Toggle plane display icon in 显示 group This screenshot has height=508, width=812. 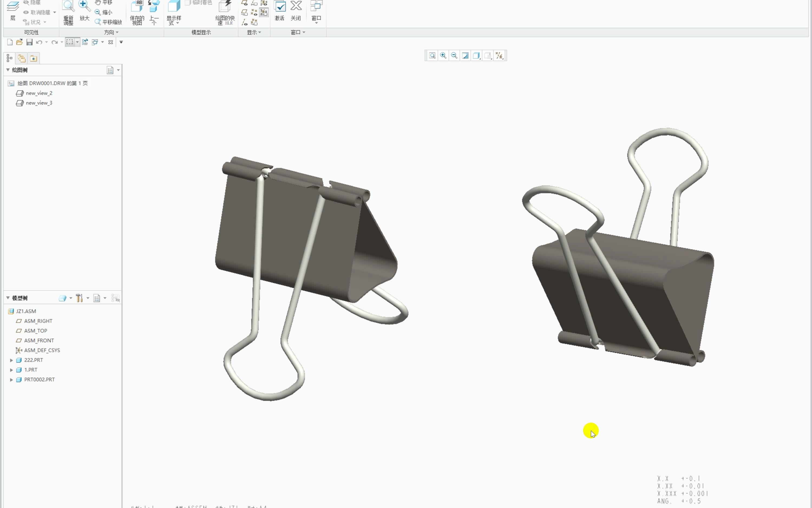click(x=245, y=3)
